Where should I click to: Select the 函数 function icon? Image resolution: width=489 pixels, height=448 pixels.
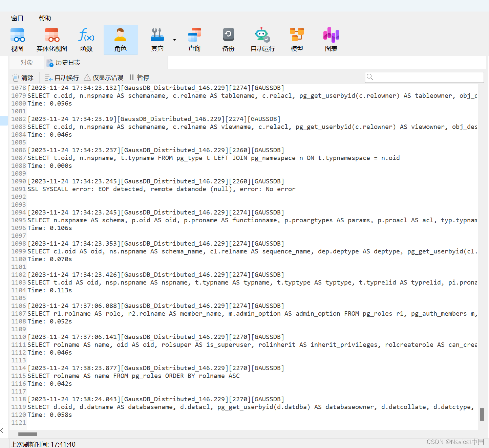point(86,40)
